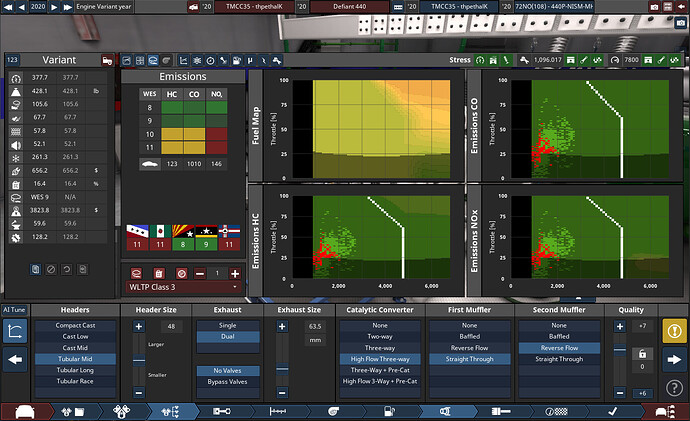The image size is (690, 421).
Task: Click the back arrow button
Action: (x=15, y=359)
